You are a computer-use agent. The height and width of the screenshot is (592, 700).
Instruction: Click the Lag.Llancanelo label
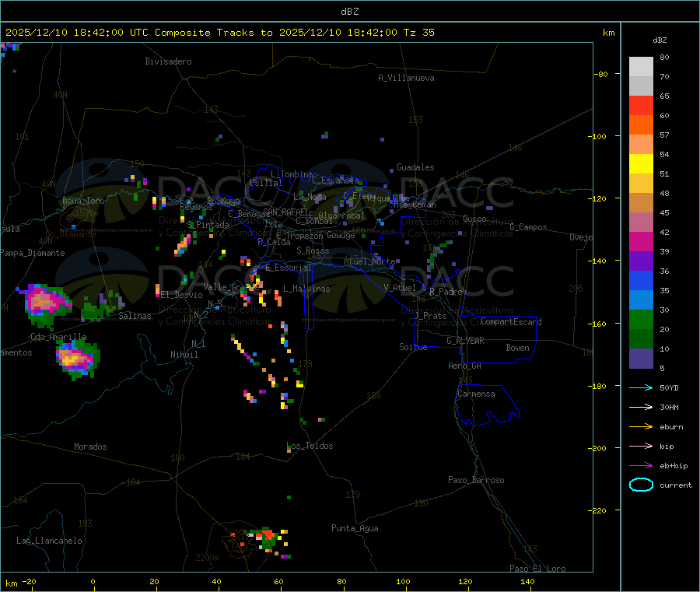pyautogui.click(x=49, y=541)
